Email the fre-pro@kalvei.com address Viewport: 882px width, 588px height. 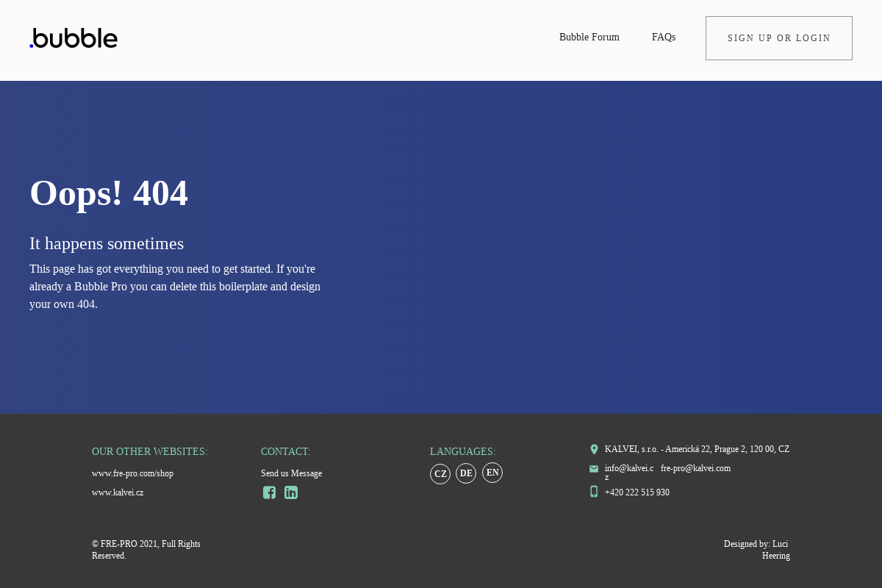[695, 468]
